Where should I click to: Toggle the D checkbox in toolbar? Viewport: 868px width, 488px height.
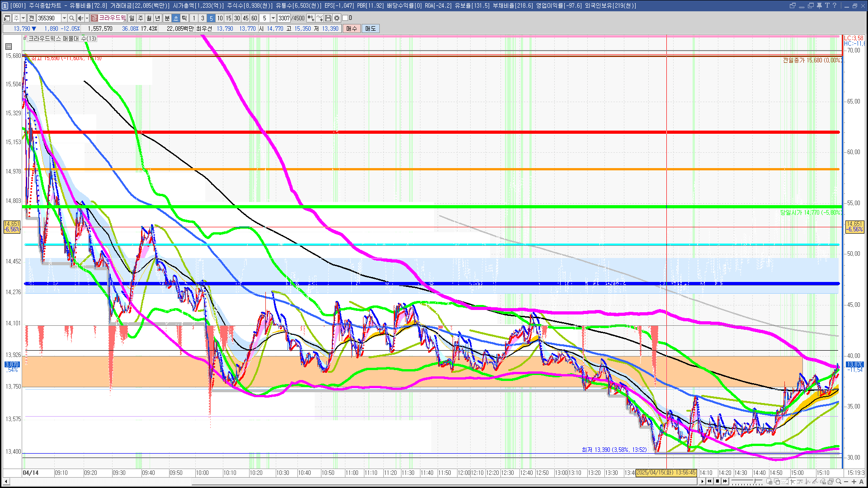point(345,18)
